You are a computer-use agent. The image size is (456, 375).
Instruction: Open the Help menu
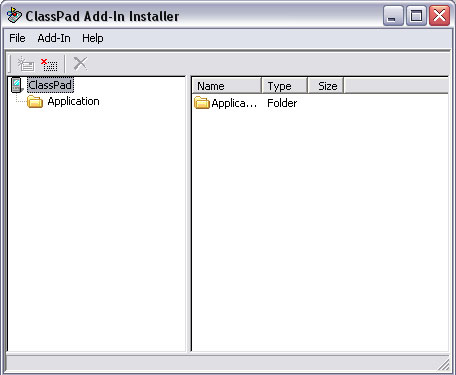(93, 38)
